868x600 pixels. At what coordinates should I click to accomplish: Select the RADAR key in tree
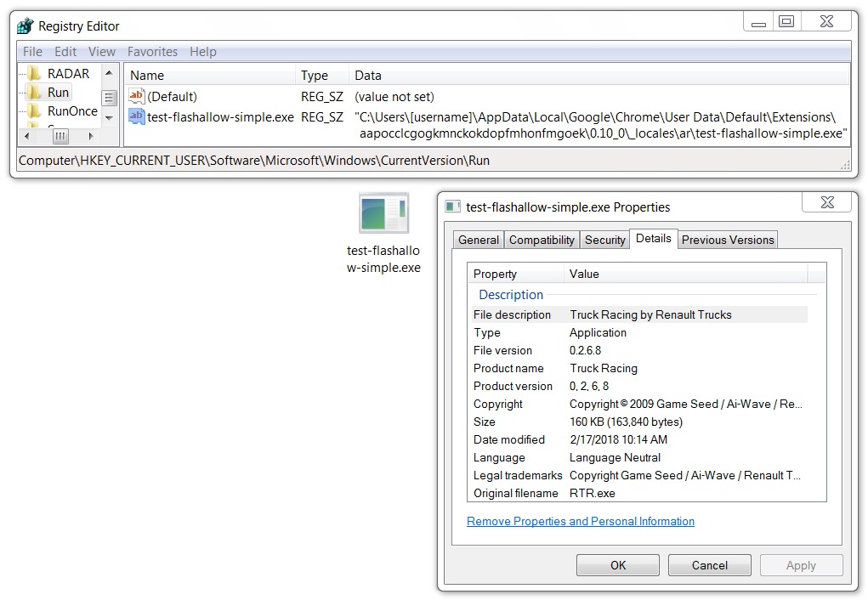tap(68, 74)
